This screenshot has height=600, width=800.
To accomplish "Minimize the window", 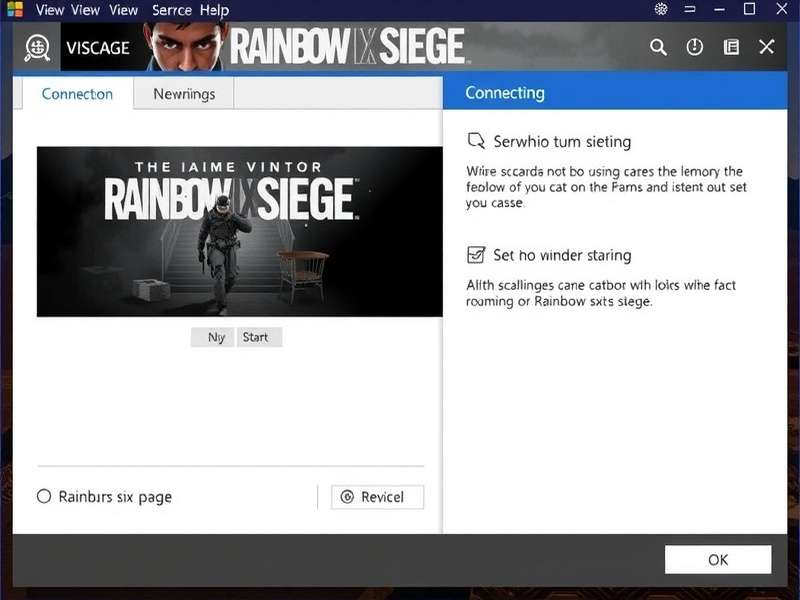I will pyautogui.click(x=719, y=9).
